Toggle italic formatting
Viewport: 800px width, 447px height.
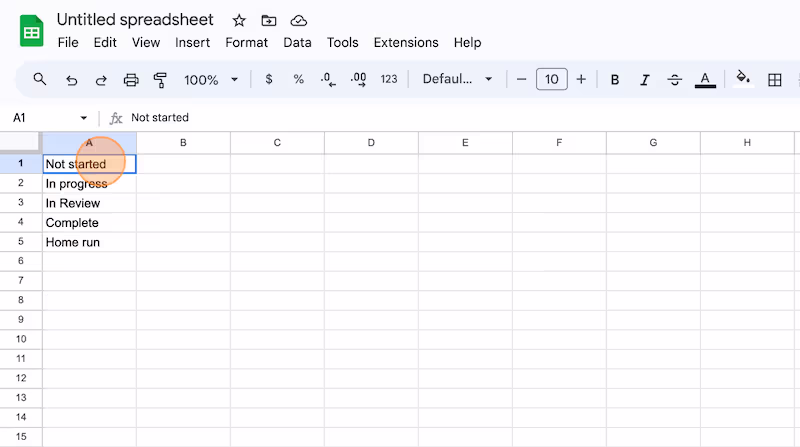tap(645, 80)
